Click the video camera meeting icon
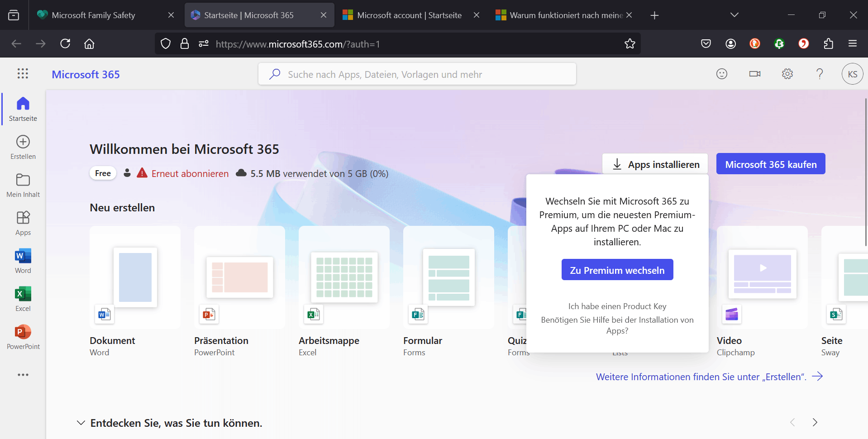The image size is (868, 439). point(755,74)
